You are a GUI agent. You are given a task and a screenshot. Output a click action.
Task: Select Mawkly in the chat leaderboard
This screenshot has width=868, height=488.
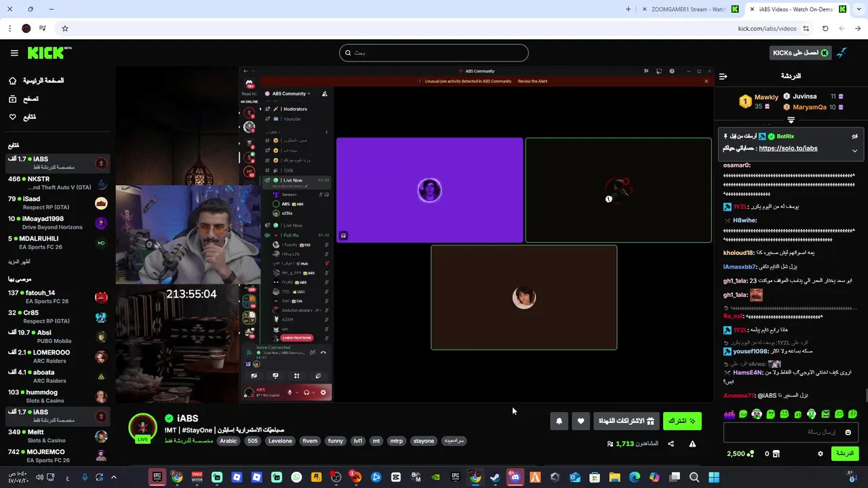coord(766,97)
